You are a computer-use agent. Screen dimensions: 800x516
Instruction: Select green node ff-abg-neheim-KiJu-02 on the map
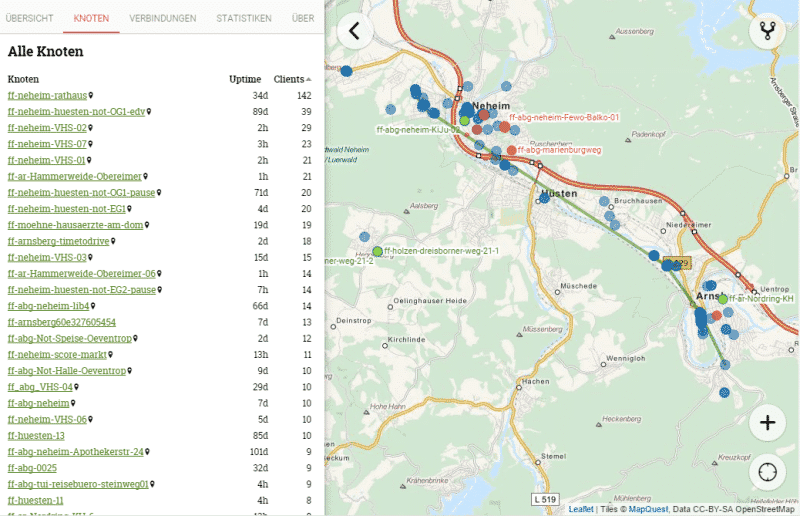tap(464, 121)
